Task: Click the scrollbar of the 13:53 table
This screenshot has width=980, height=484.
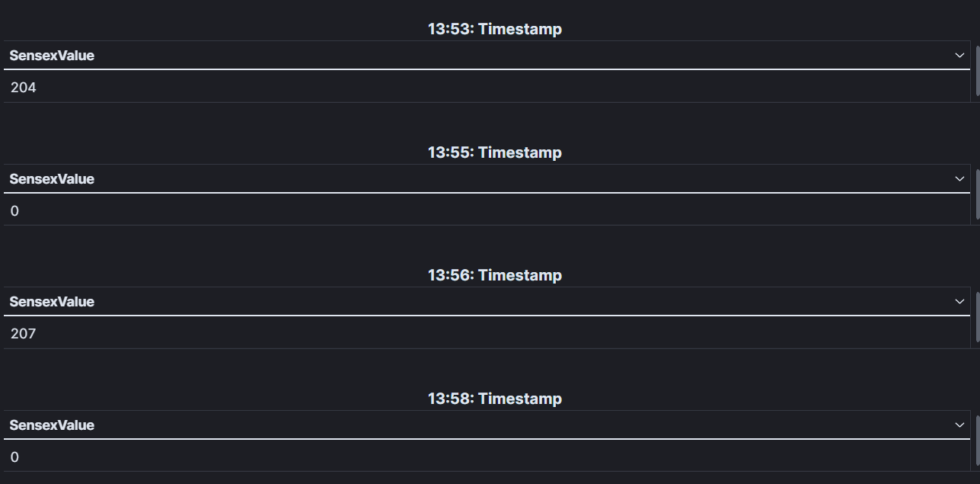Action: 978,71
